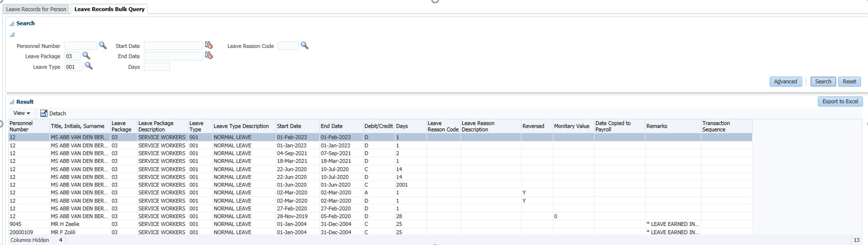Click the Reset button
Image resolution: width=868 pixels, height=245 pixels.
[849, 81]
